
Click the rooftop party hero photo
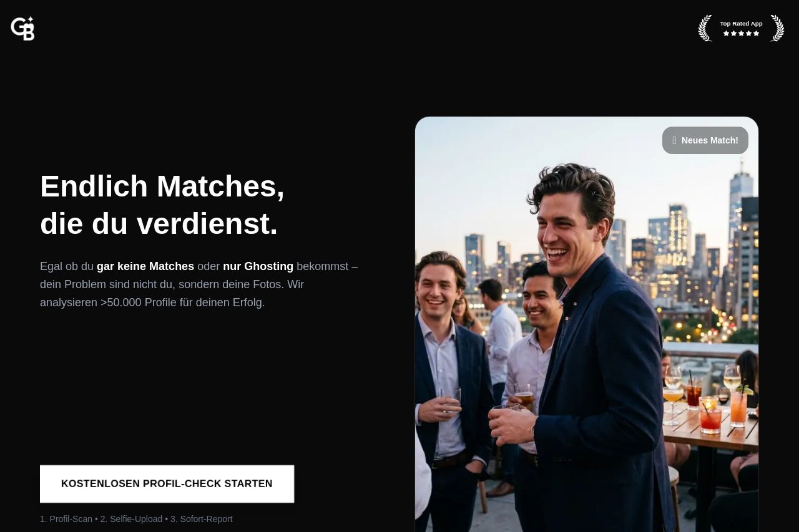pos(587,324)
